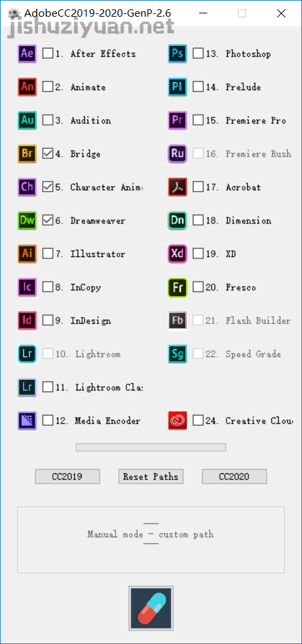Select the CC2020 button
The width and height of the screenshot is (302, 644).
(x=234, y=476)
